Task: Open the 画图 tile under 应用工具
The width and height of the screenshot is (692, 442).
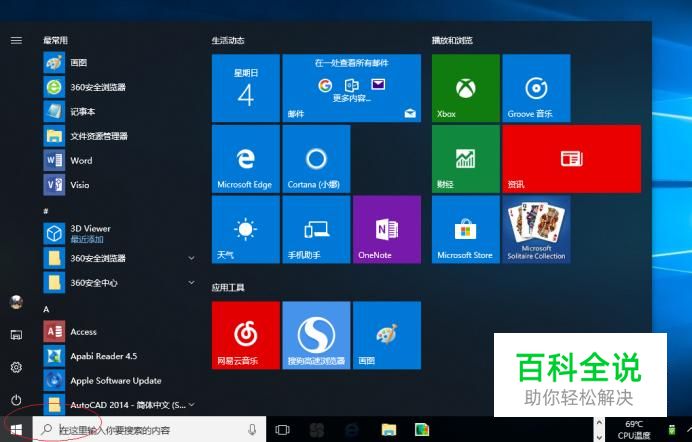Action: click(x=387, y=335)
